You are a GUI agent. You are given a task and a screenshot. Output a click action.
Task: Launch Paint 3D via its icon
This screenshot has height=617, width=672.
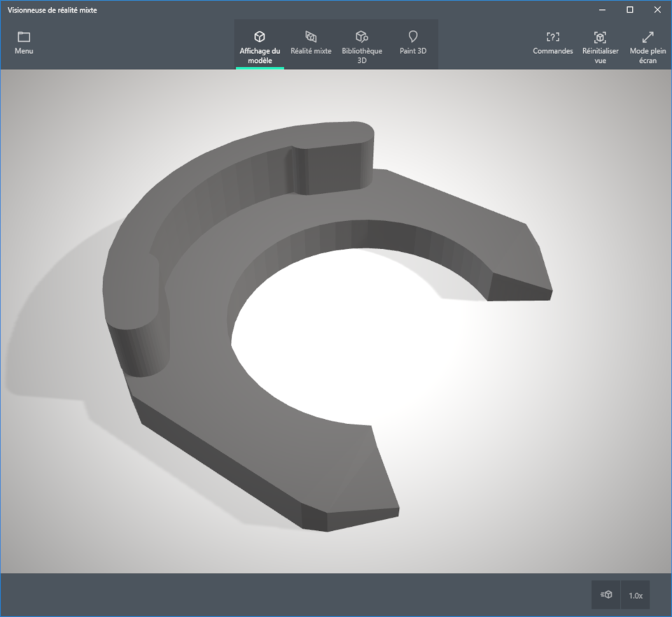(x=413, y=36)
